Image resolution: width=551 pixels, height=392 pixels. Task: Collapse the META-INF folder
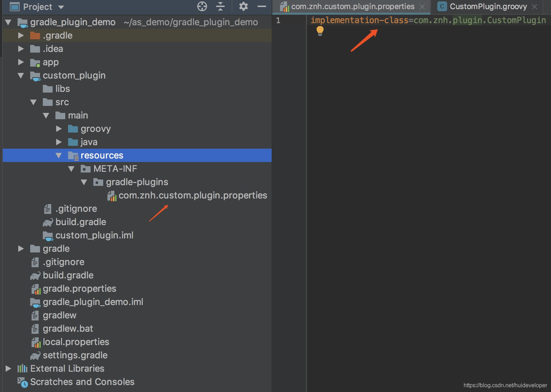tap(72, 169)
